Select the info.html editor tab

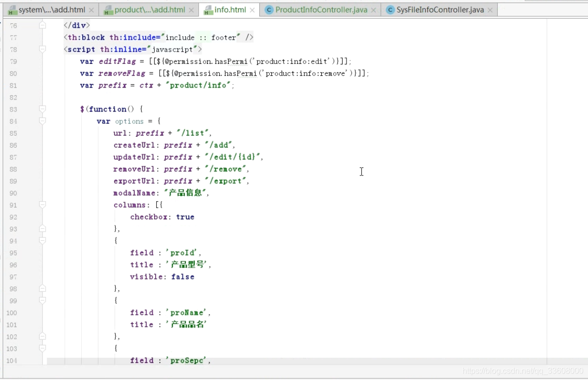[230, 10]
